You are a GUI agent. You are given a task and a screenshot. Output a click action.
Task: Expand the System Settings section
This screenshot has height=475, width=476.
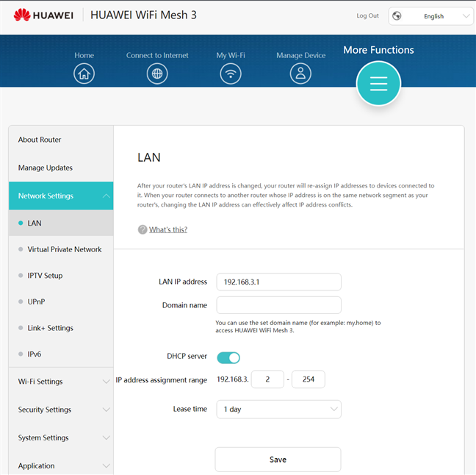(61, 438)
